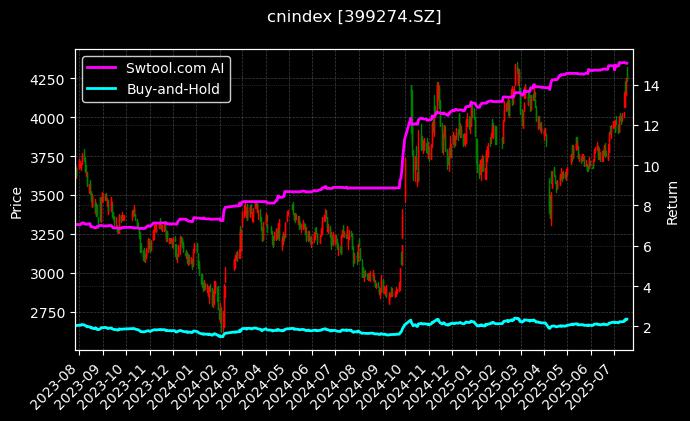Select the 2024-10 date tick label
This screenshot has height=421, width=690.
tap(389, 378)
